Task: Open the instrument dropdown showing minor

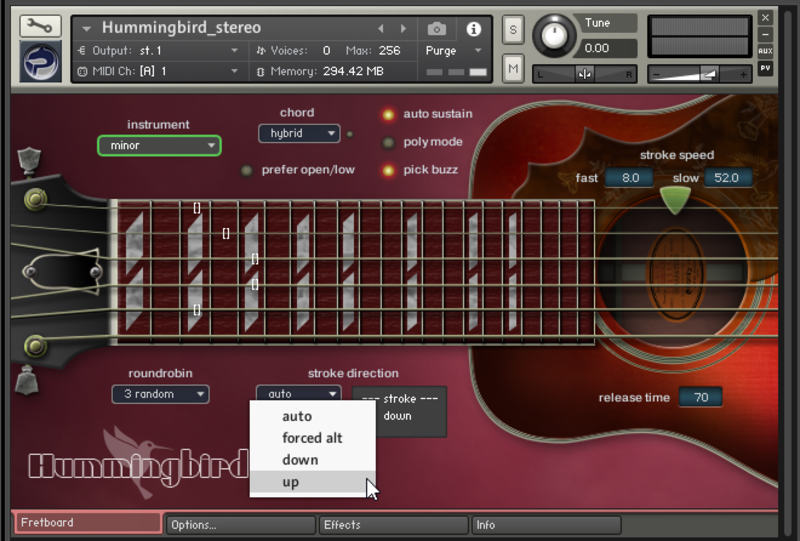Action: [159, 146]
